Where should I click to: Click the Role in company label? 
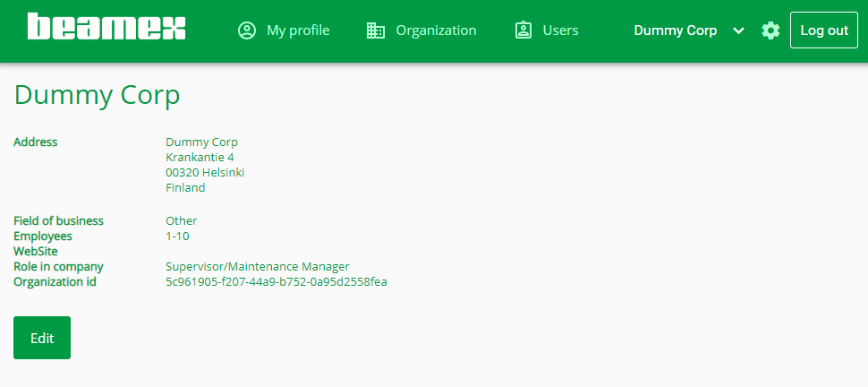pyautogui.click(x=58, y=267)
